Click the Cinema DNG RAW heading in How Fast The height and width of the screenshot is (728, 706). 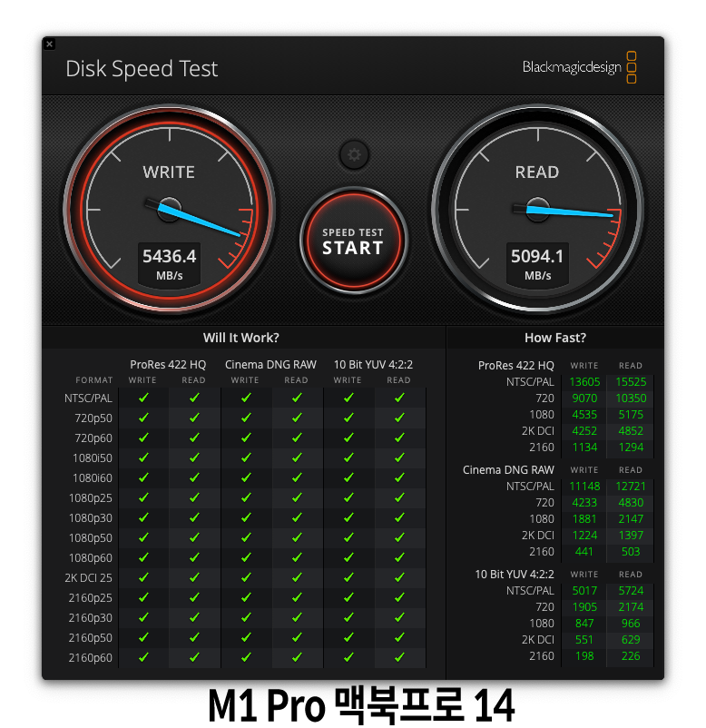508,470
